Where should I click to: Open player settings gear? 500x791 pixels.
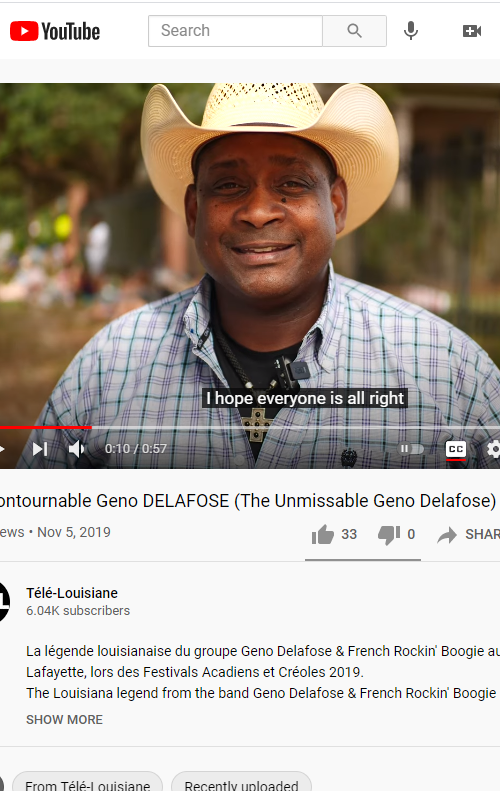pyautogui.click(x=493, y=448)
